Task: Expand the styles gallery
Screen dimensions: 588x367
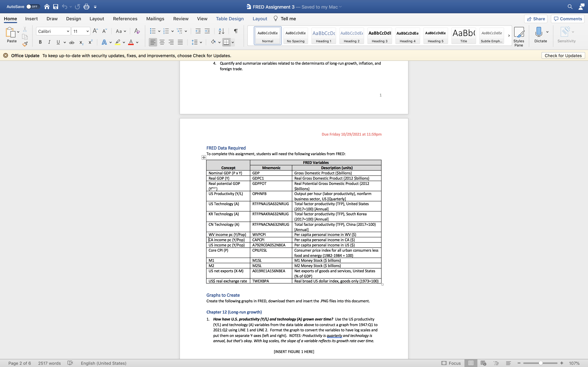Action: point(509,35)
